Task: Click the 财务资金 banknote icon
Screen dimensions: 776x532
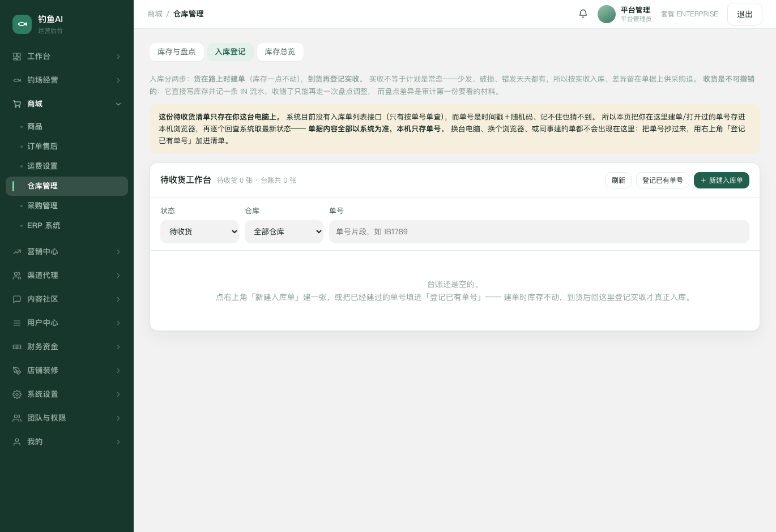Action: pyautogui.click(x=17, y=347)
